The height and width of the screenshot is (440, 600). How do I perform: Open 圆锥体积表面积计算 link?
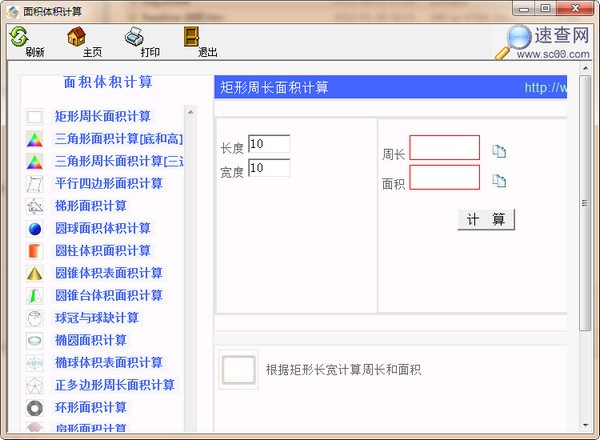[x=109, y=273]
